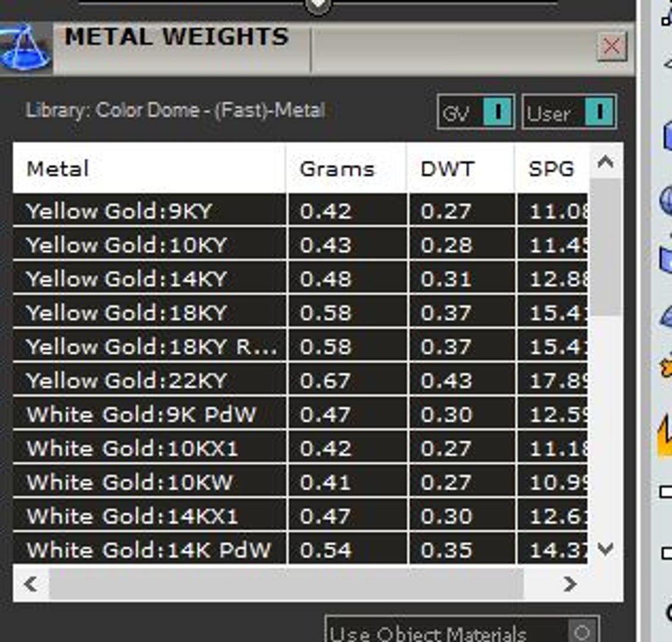Viewport: 672px width, 642px height.
Task: Click the vertical scrollbar thumb
Action: pos(605,247)
